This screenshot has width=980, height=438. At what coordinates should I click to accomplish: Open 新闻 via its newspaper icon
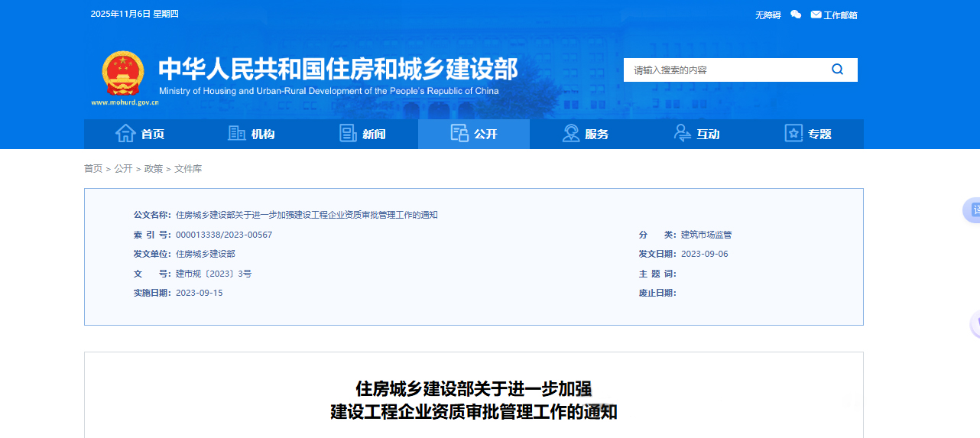[x=348, y=134]
